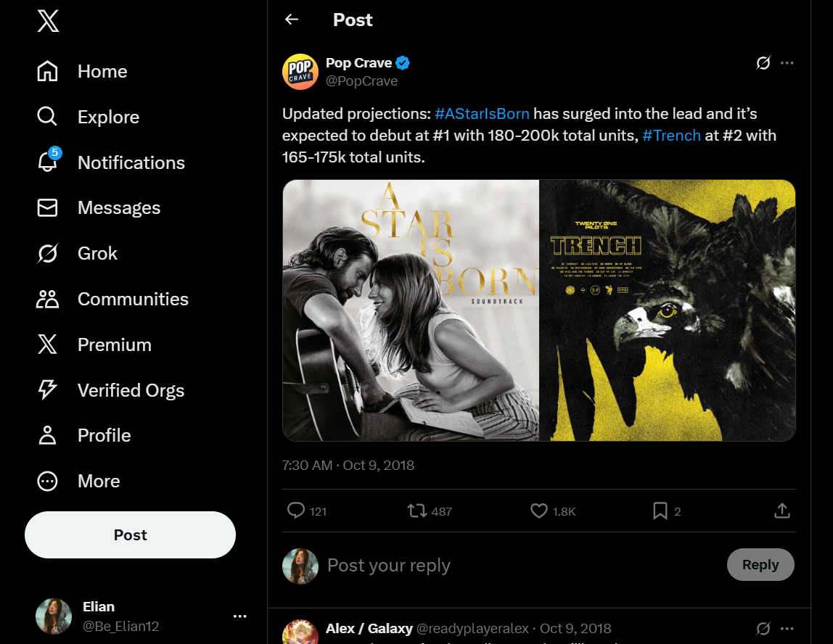Repost this Pop Crave post

coord(417,511)
